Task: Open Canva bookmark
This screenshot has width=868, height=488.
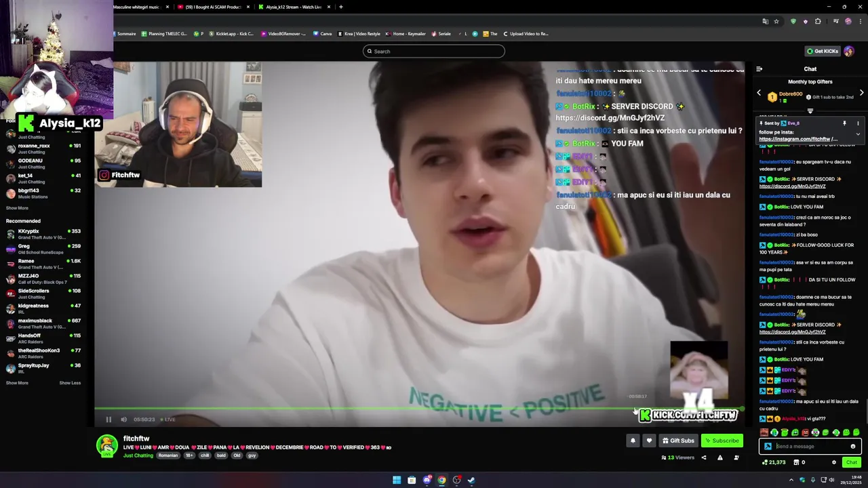Action: pos(322,33)
